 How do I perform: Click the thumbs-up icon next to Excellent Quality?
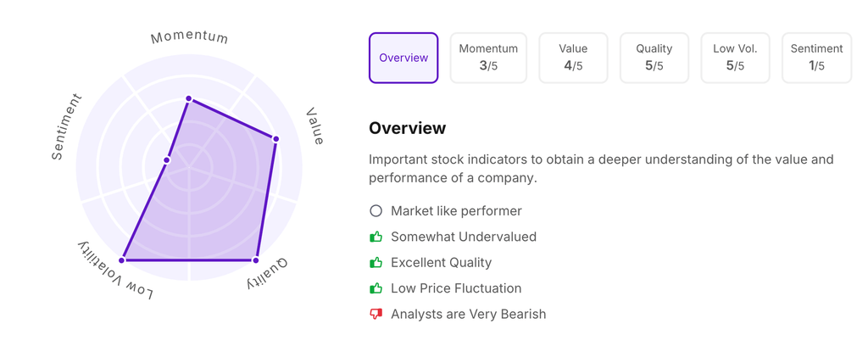click(x=376, y=263)
